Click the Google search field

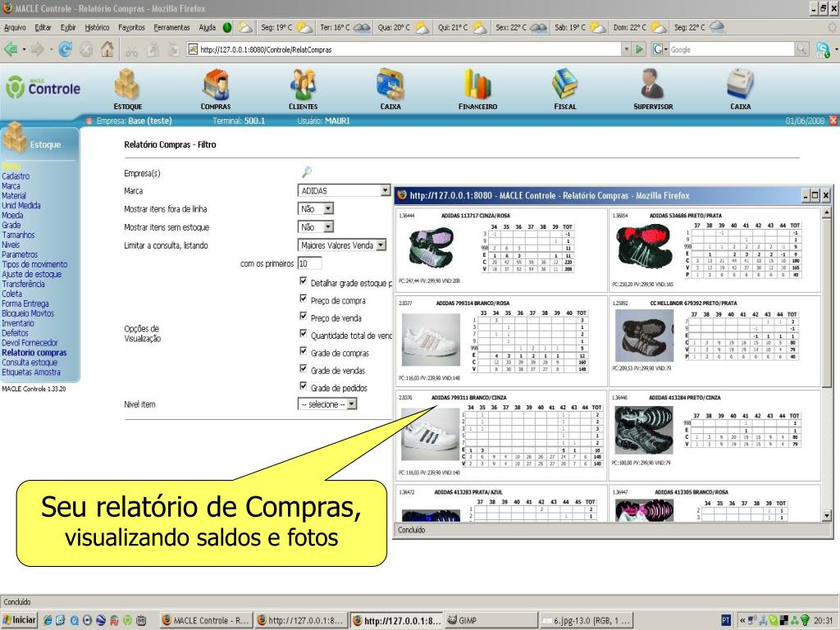coord(731,49)
